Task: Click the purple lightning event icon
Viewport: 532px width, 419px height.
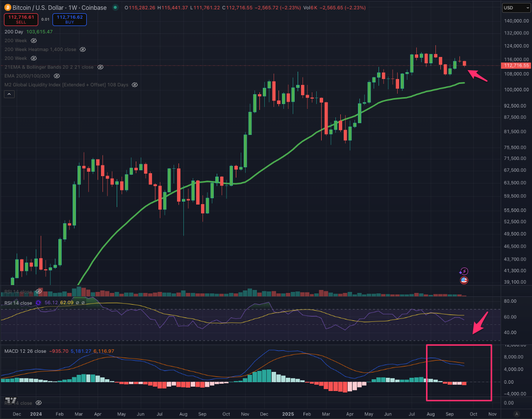Action: click(464, 271)
